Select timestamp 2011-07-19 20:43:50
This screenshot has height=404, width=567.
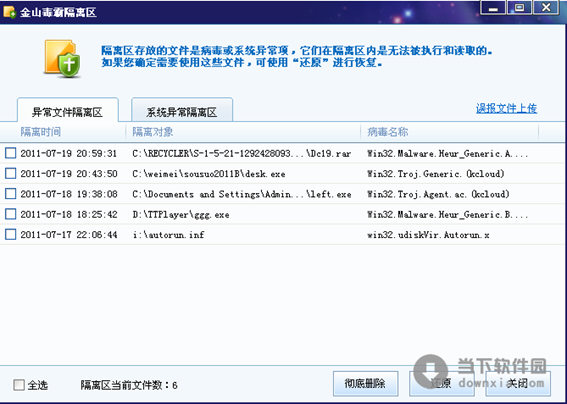69,174
